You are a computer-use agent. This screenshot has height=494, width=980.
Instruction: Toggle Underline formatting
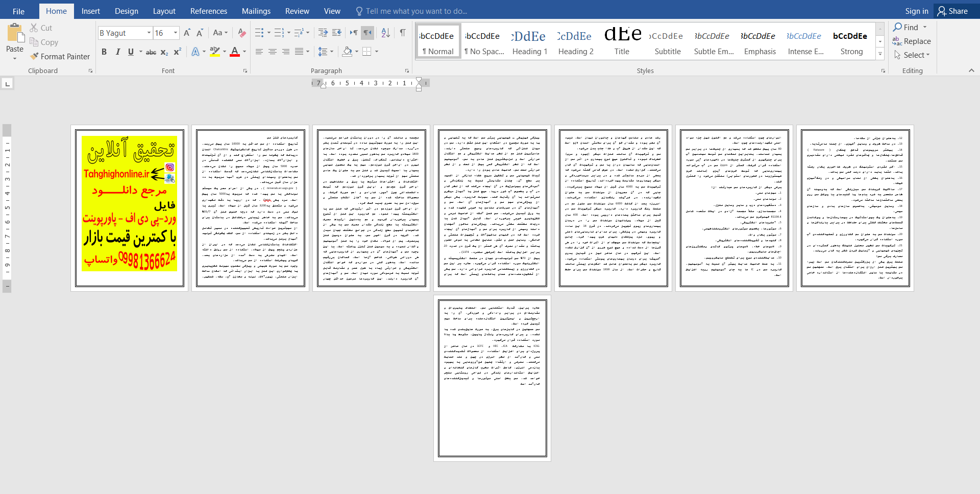click(131, 52)
